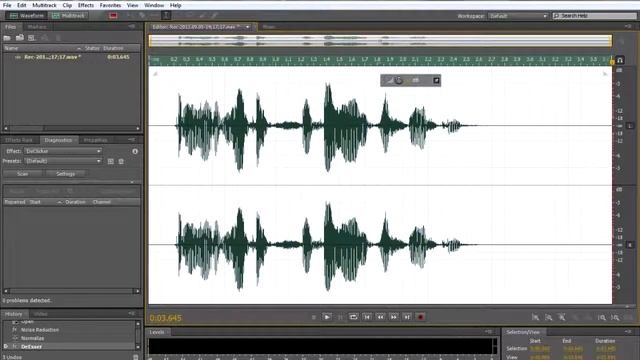This screenshot has width=640, height=360.
Task: Move playhead to previous marker
Action: click(367, 317)
